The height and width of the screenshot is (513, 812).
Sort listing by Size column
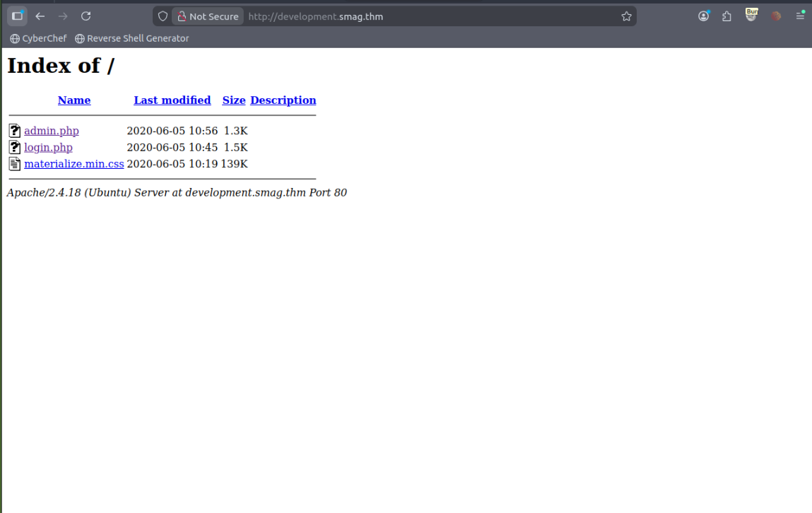(234, 100)
